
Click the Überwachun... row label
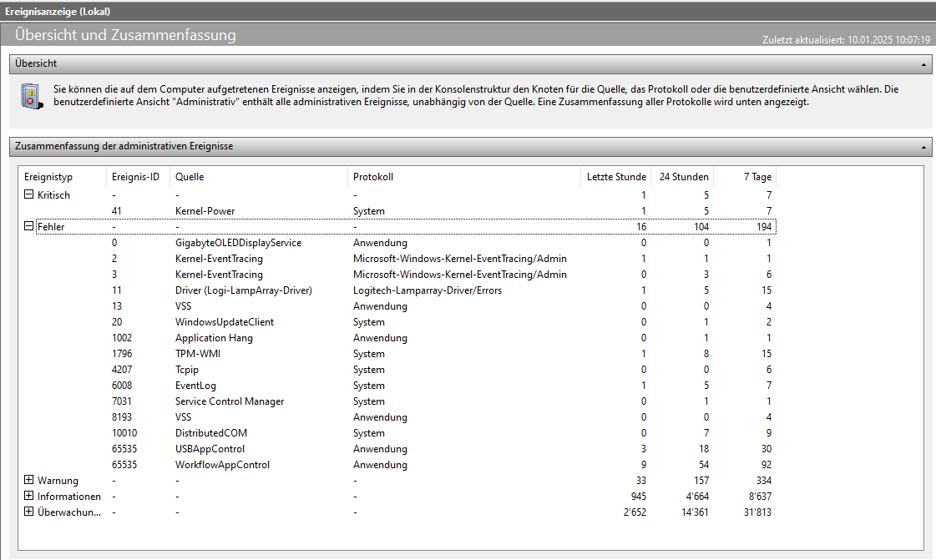69,512
